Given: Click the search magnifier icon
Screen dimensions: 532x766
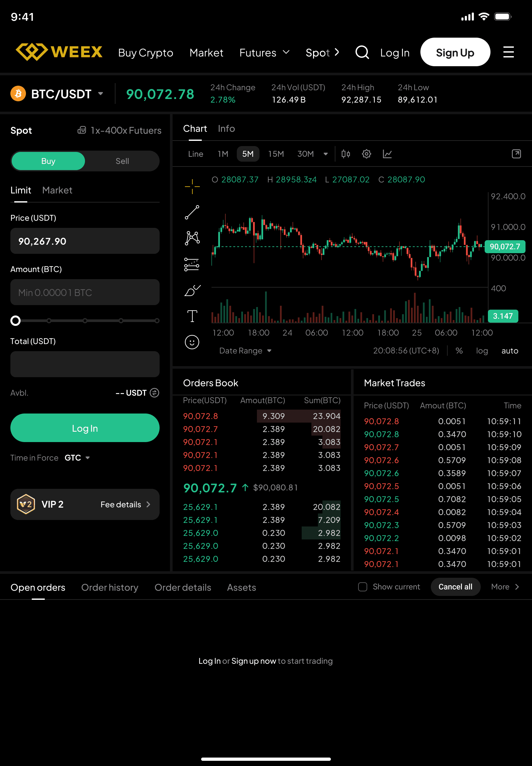Looking at the screenshot, I should point(362,52).
